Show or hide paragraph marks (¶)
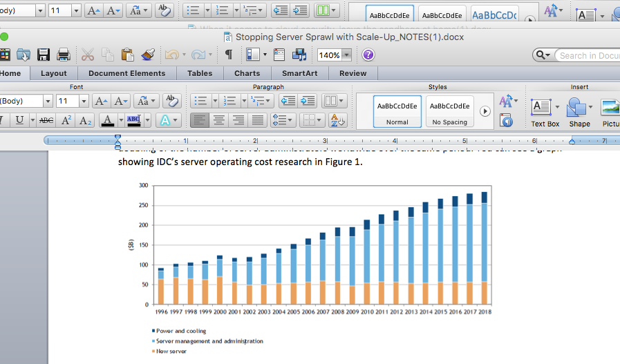620x364 pixels. click(228, 55)
